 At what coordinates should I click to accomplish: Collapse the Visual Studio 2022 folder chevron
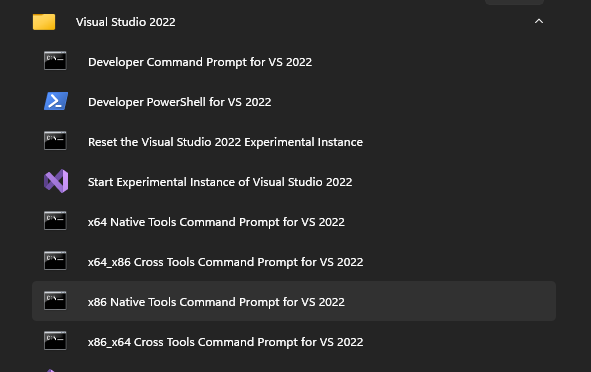(539, 21)
